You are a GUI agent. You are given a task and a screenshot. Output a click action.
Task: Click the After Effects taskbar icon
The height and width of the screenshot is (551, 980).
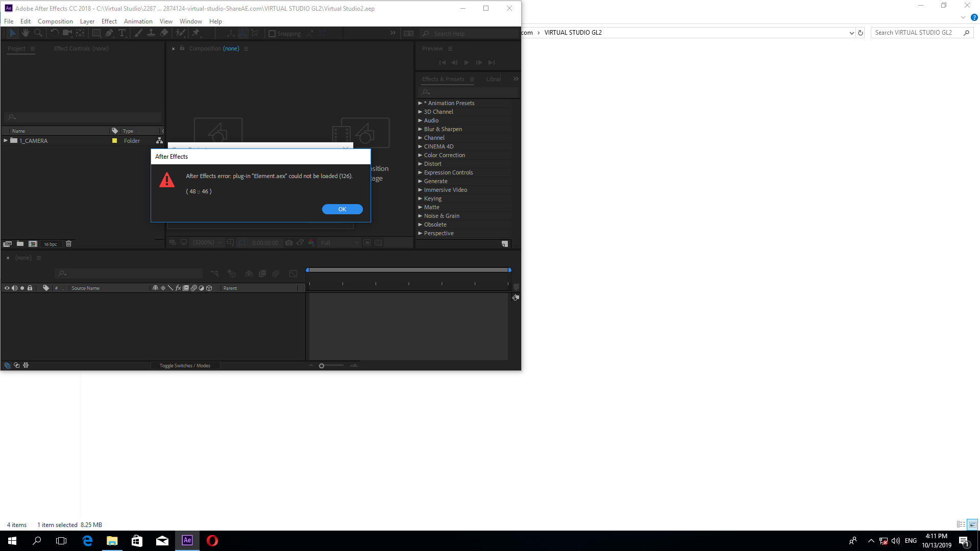(x=187, y=540)
